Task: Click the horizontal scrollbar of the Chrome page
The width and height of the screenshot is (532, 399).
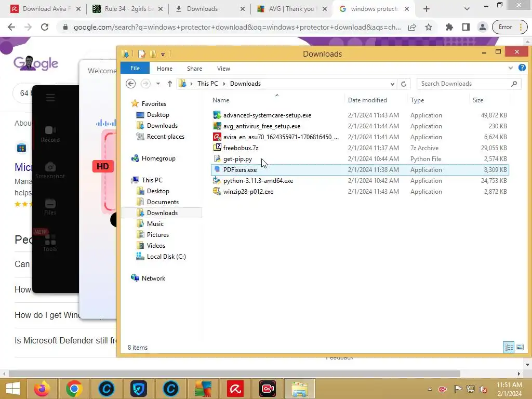Action: tap(234, 374)
